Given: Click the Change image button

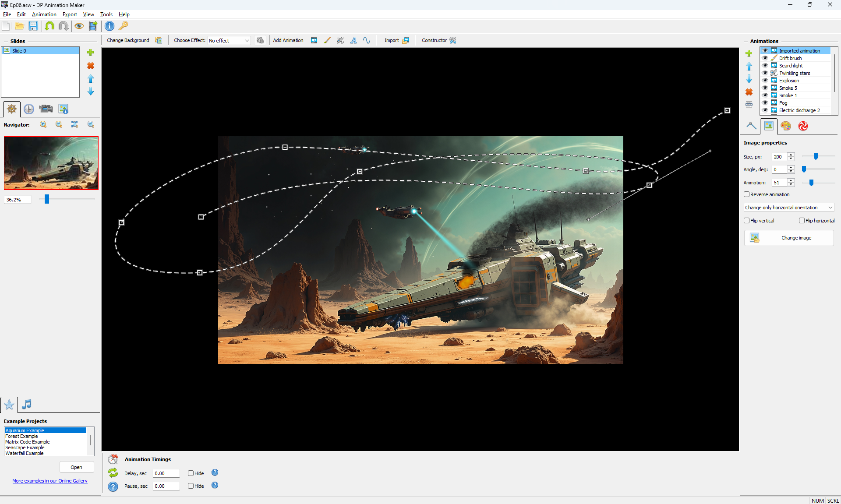Looking at the screenshot, I should 788,238.
